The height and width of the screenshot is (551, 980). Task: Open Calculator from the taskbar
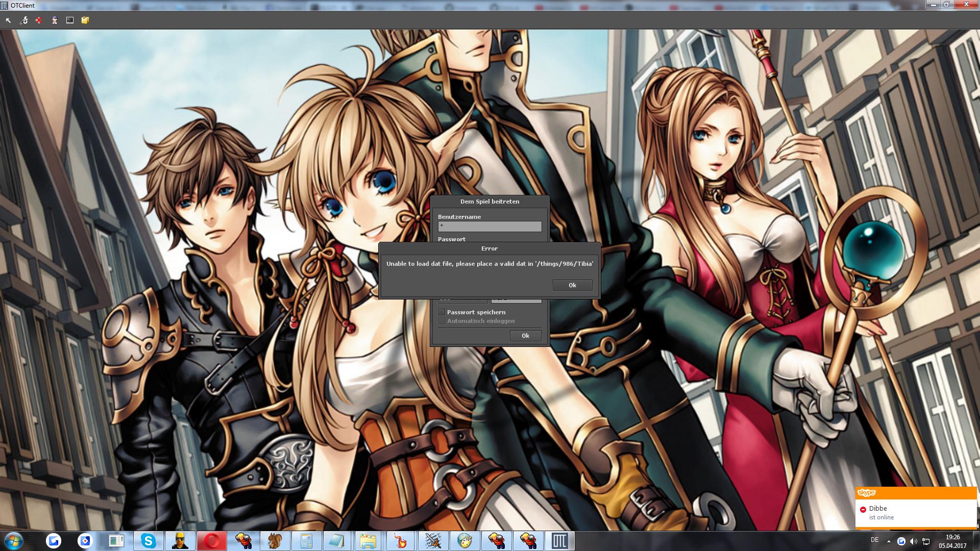tap(307, 541)
